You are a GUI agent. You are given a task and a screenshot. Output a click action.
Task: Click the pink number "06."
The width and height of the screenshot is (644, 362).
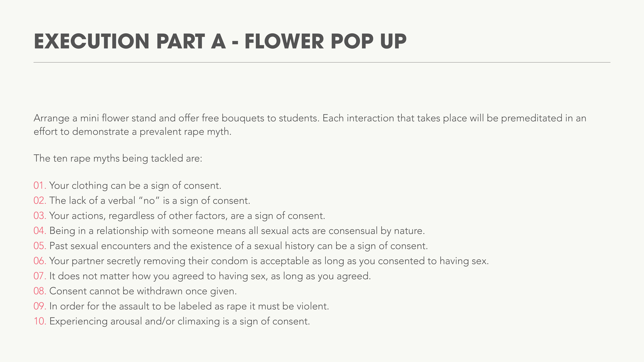pyautogui.click(x=40, y=261)
